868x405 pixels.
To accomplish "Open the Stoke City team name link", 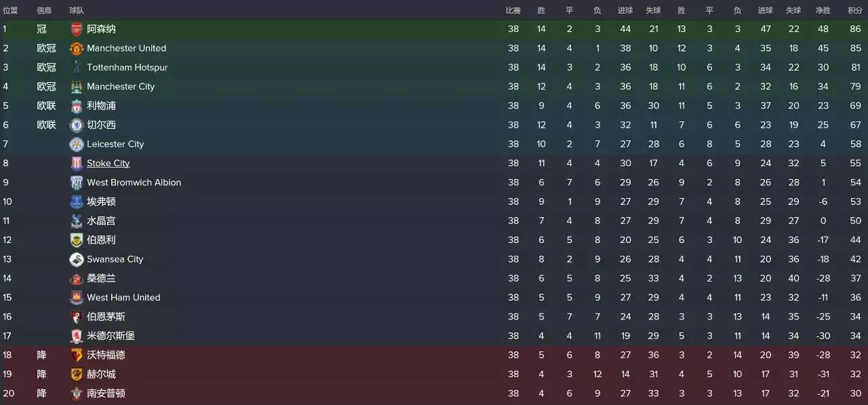I will [x=108, y=163].
